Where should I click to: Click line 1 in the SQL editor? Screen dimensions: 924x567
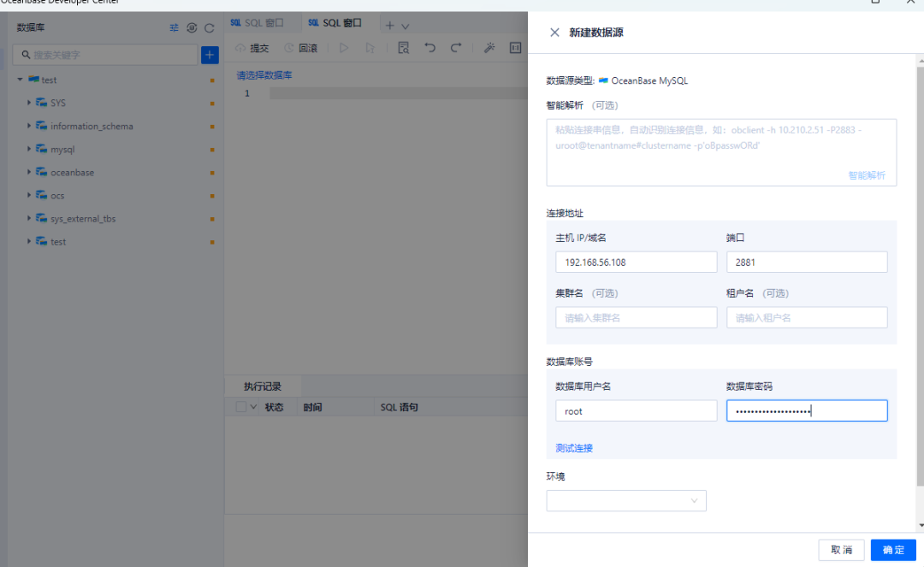point(399,93)
